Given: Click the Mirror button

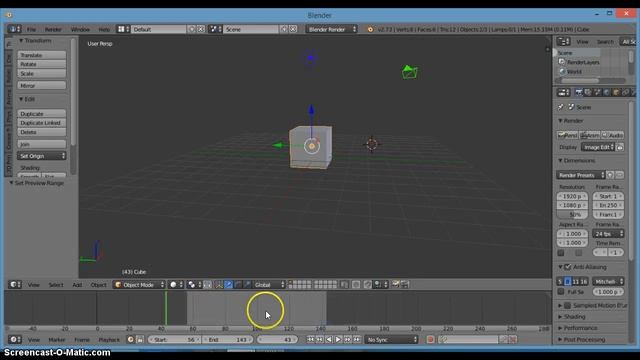Looking at the screenshot, I should pos(42,86).
